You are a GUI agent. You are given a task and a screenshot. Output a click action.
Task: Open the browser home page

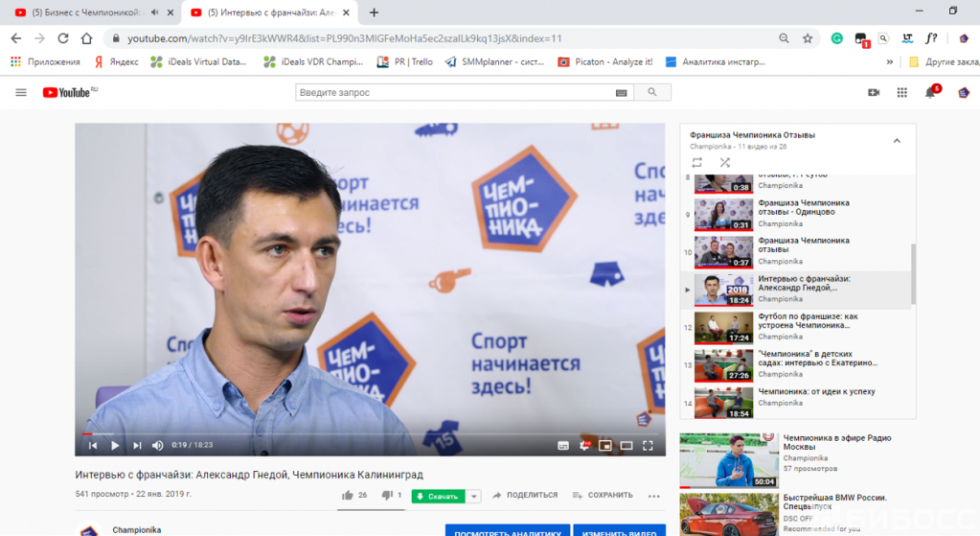[x=87, y=38]
